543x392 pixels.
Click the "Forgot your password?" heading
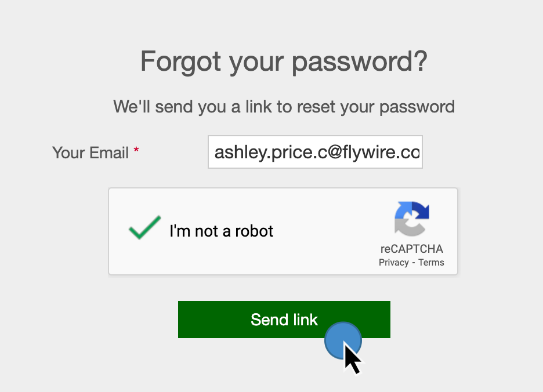284,61
